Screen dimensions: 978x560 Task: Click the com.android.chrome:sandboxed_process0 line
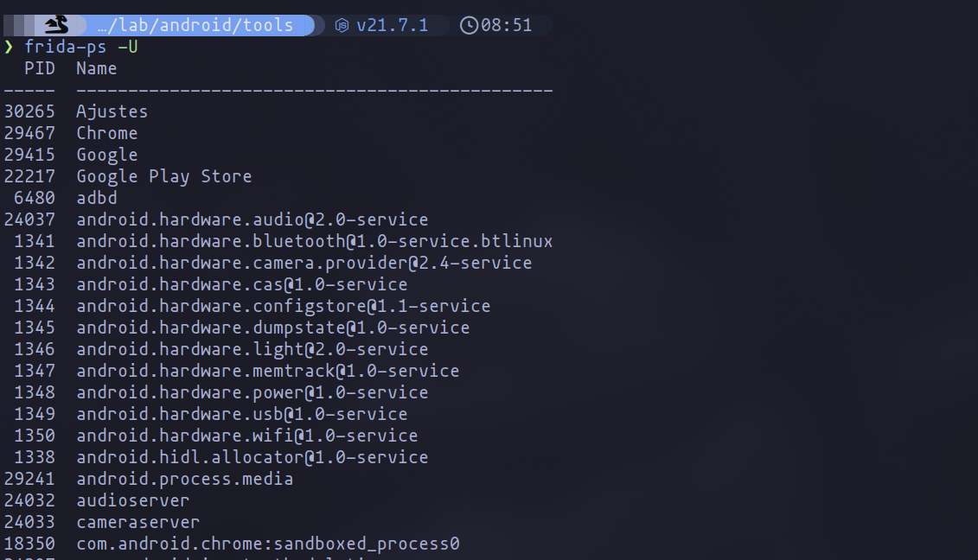click(x=268, y=544)
